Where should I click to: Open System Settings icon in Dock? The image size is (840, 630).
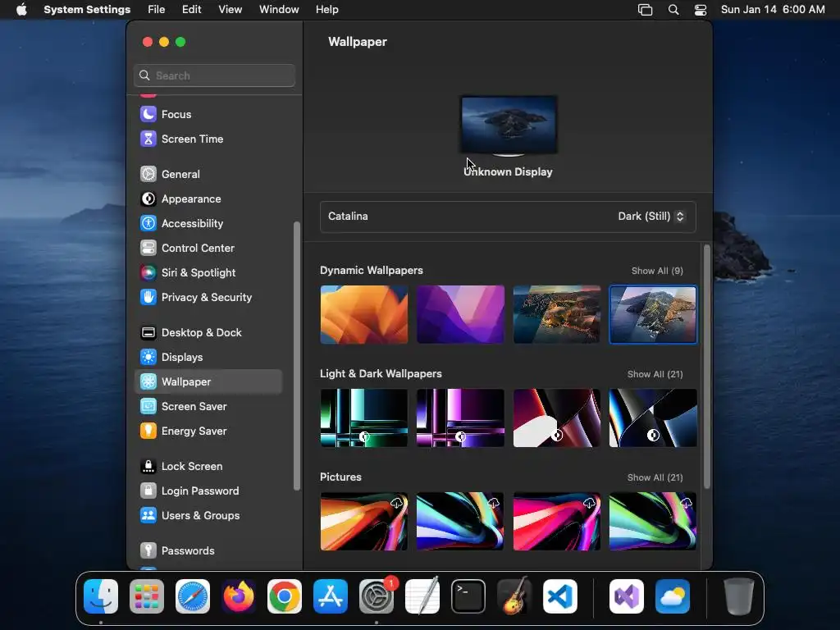tap(377, 596)
